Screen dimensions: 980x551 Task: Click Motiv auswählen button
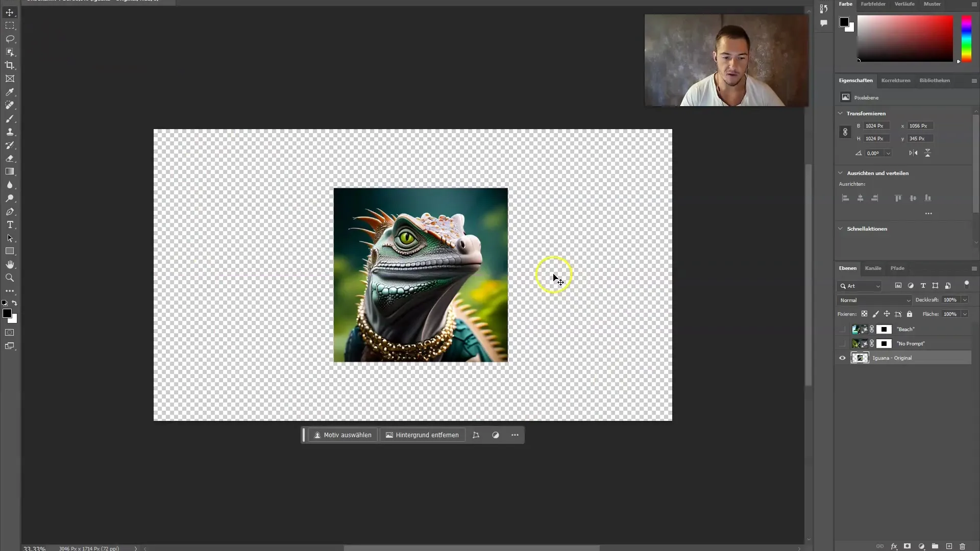tap(342, 435)
